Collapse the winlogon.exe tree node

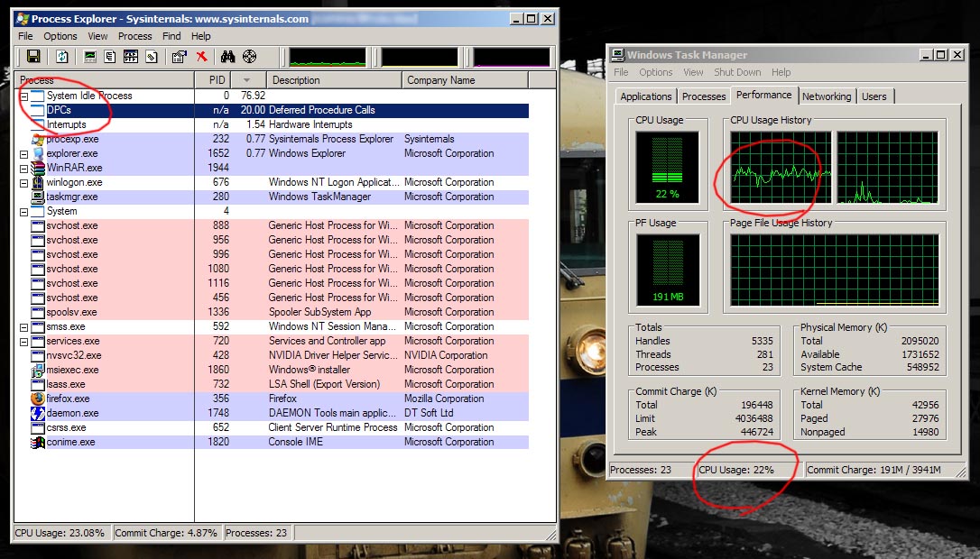point(23,183)
